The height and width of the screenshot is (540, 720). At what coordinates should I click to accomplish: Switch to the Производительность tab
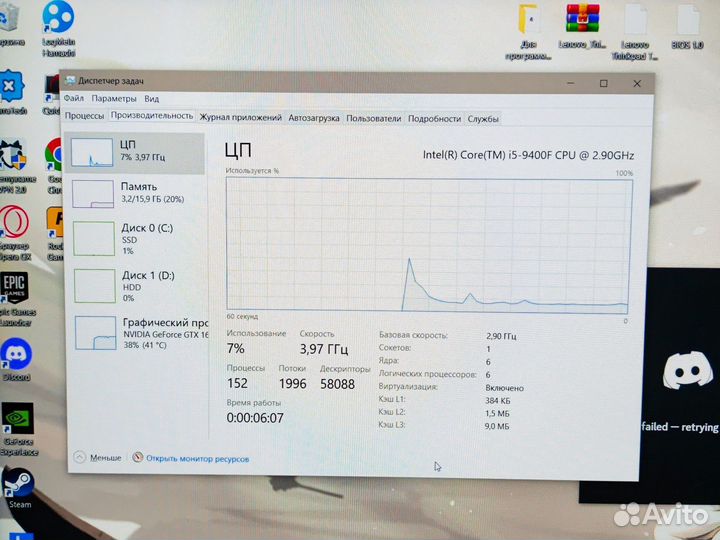coord(152,116)
